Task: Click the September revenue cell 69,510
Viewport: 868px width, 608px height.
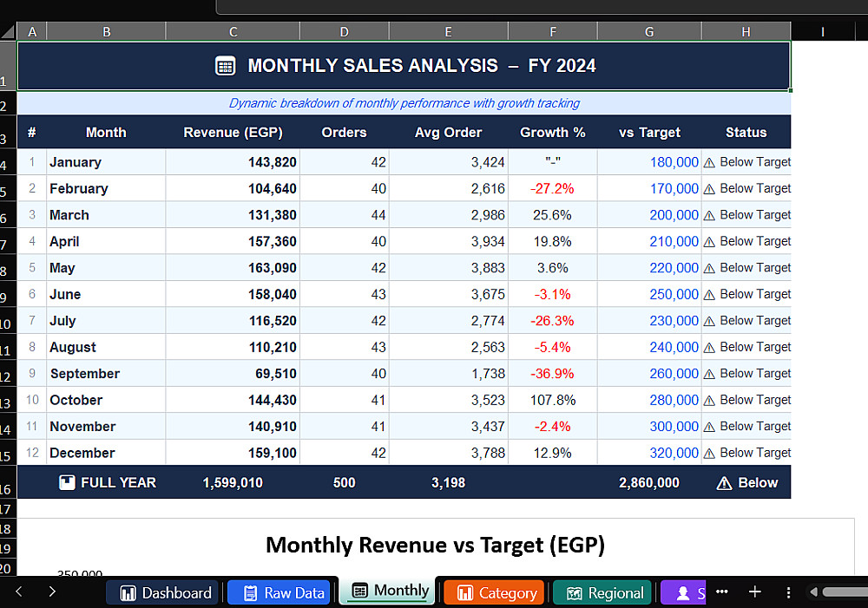Action: pos(233,374)
